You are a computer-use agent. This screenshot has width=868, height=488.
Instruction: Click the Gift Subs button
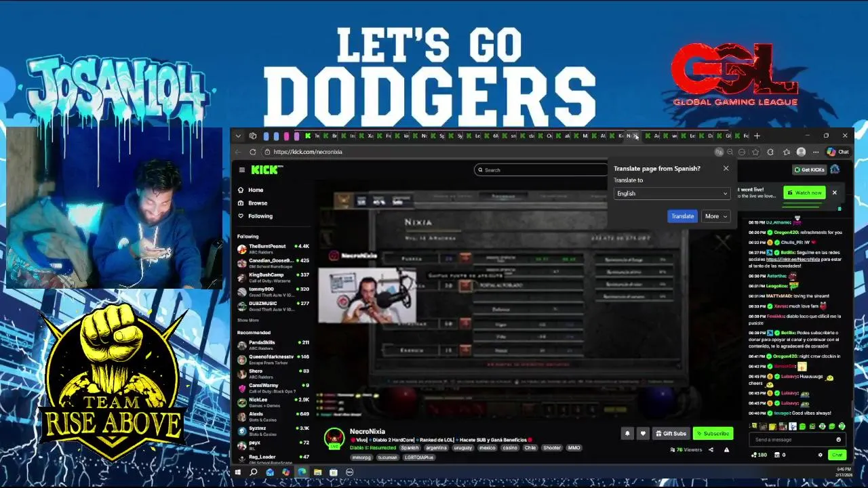coord(671,434)
